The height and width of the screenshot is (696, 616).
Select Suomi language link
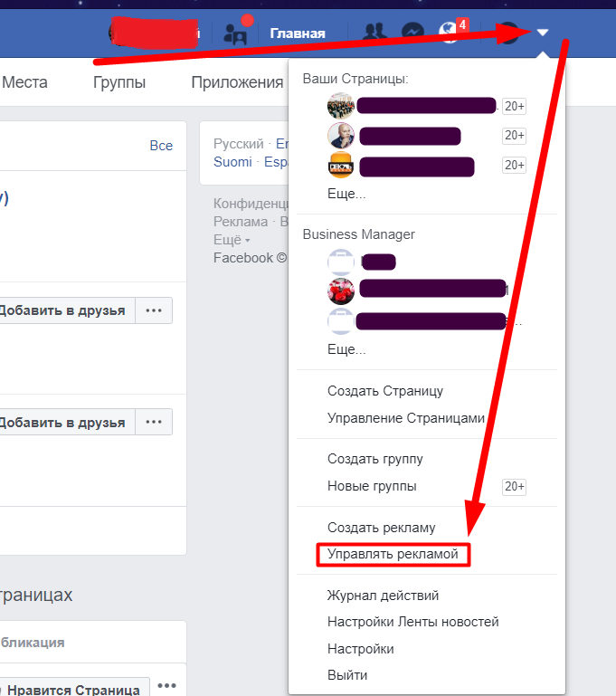232,162
